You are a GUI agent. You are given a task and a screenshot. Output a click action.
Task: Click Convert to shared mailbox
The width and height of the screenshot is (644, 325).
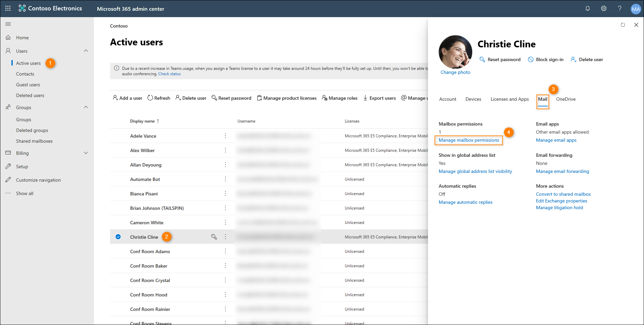pos(563,194)
